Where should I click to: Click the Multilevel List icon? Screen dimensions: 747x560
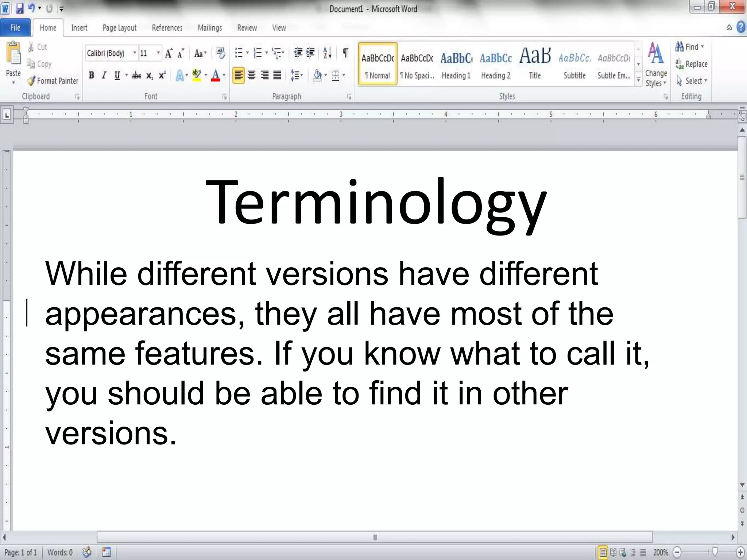coord(276,53)
